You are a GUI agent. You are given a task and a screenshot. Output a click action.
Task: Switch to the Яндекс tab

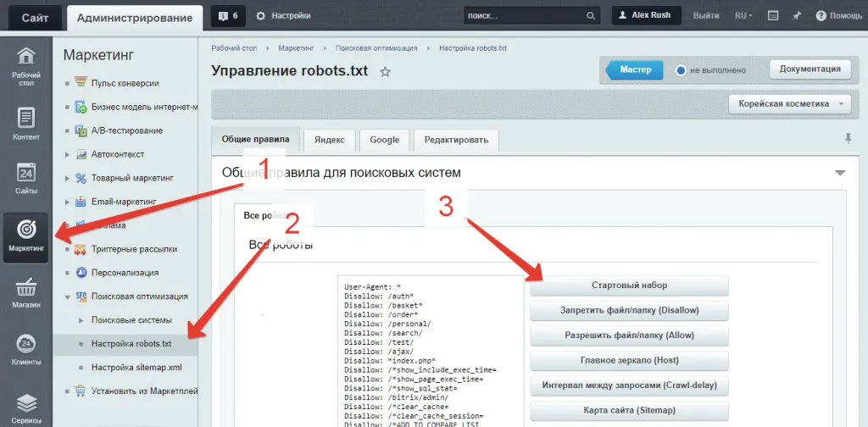coord(329,140)
